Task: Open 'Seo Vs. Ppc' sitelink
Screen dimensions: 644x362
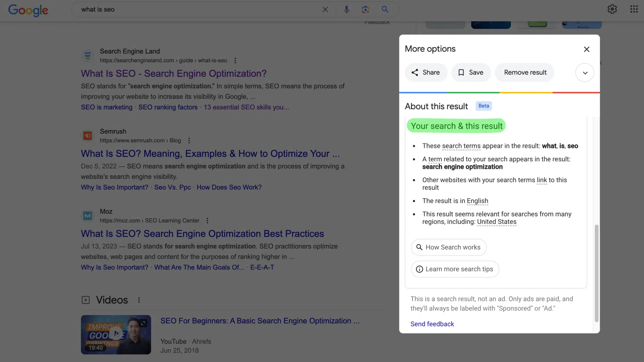Action: click(x=172, y=187)
